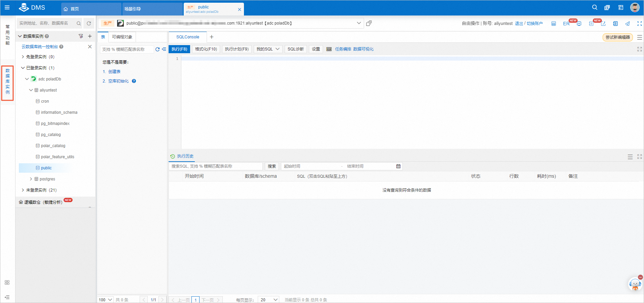Click the 执行计划(F9) button

coord(237,49)
